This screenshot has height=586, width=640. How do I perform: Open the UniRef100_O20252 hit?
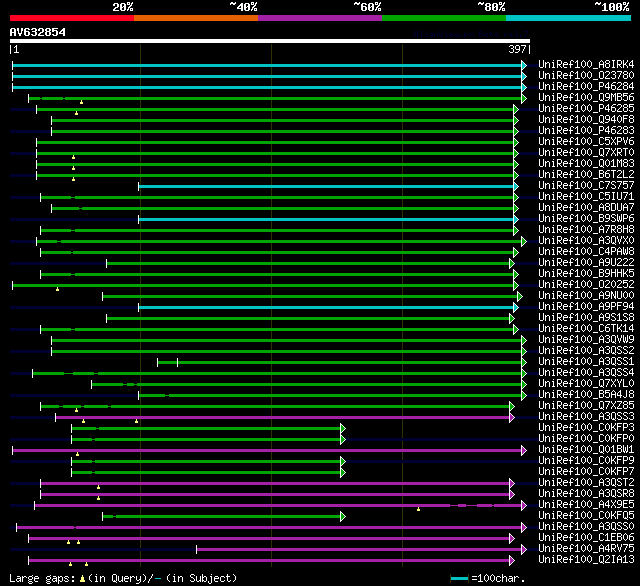click(586, 285)
